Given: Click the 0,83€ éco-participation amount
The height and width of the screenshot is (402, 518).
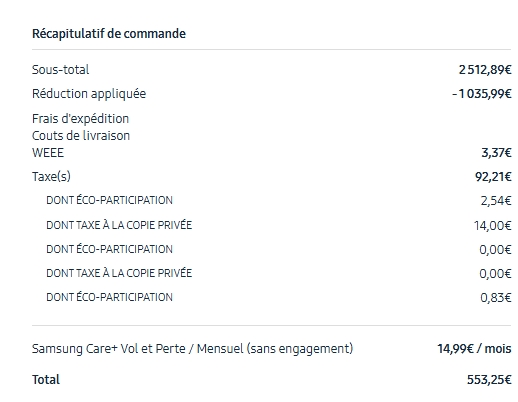Looking at the screenshot, I should 496,297.
